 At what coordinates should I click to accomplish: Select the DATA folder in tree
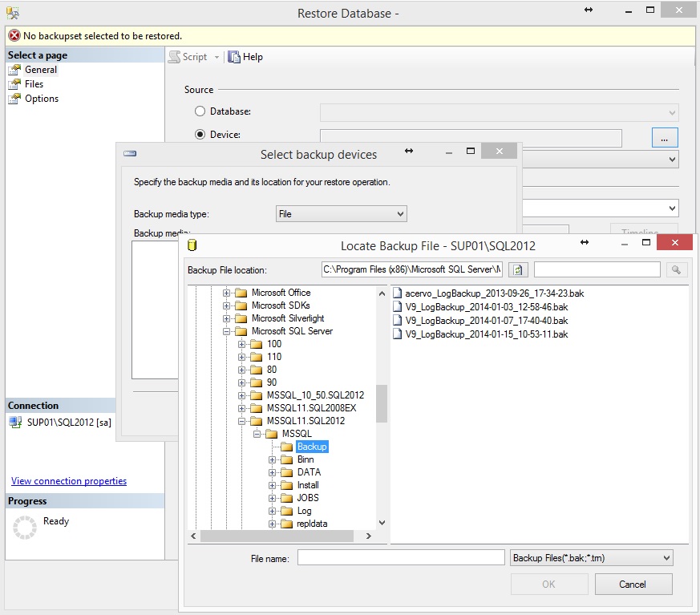[309, 472]
